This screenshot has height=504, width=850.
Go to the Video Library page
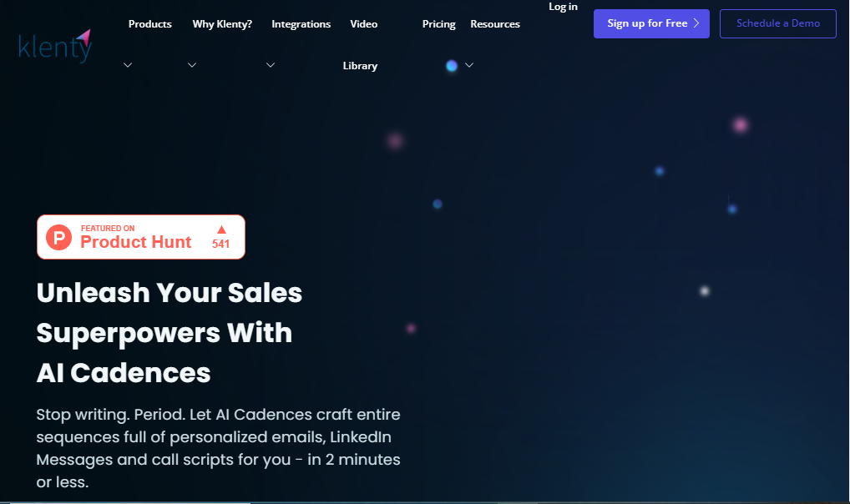click(362, 45)
